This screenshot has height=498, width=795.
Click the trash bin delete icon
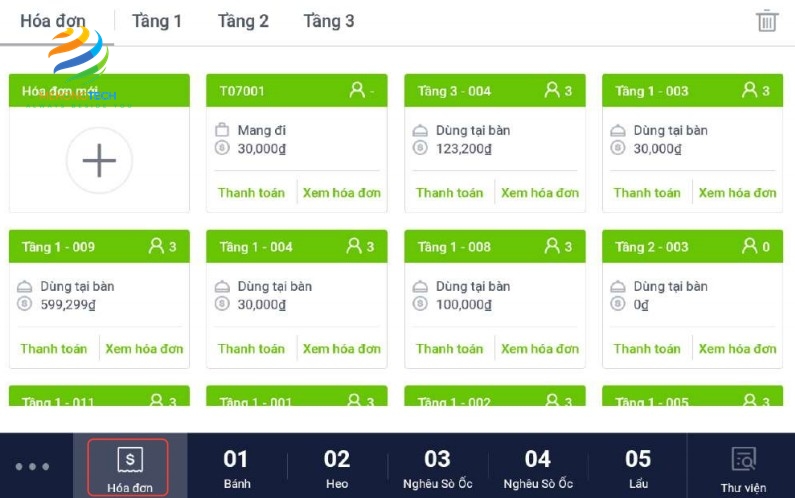[x=767, y=21]
